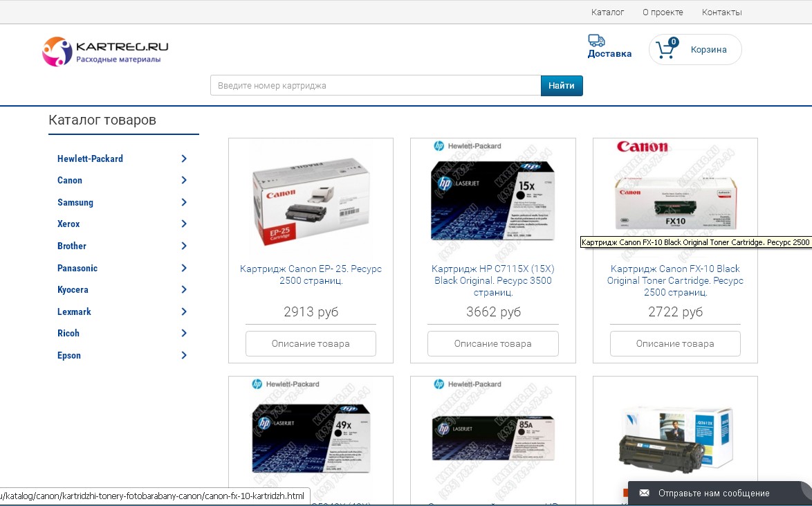Expand the Ricoh category chevron
This screenshot has height=506, width=812.
click(x=184, y=333)
